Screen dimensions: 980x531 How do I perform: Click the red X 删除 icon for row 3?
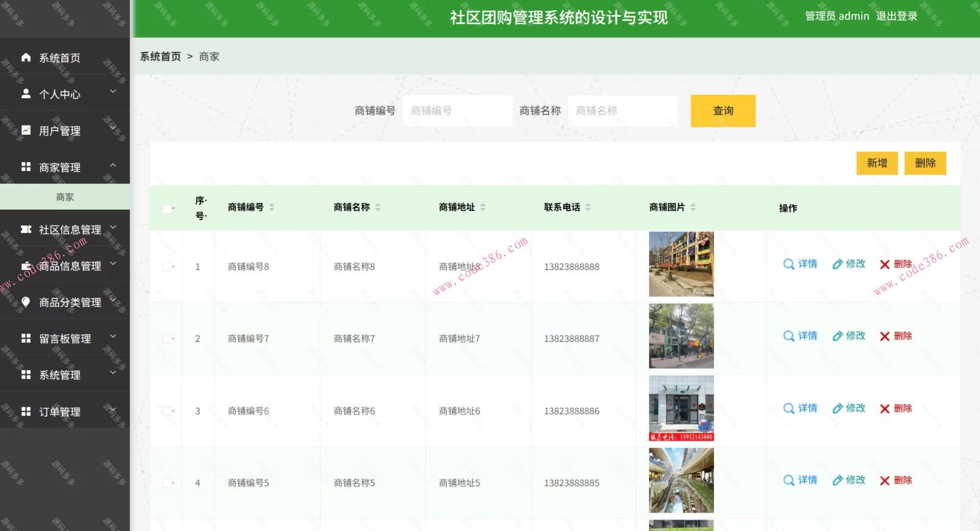[x=885, y=408]
